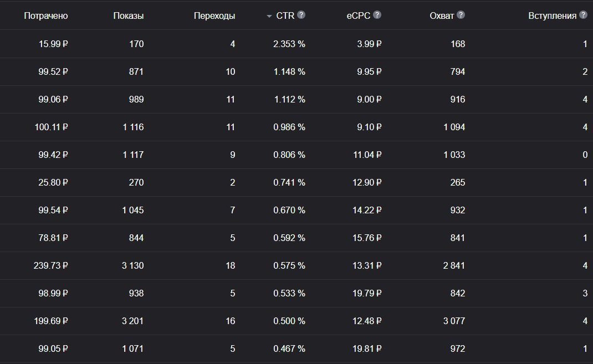
Task: Select the row spending 239.73 ₽
Action: click(296, 266)
